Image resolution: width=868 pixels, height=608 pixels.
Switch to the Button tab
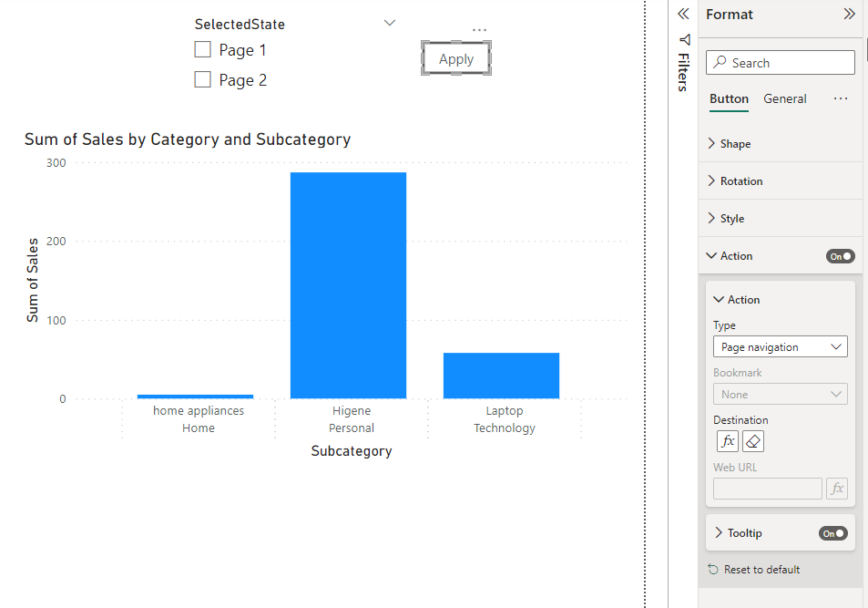(x=729, y=98)
